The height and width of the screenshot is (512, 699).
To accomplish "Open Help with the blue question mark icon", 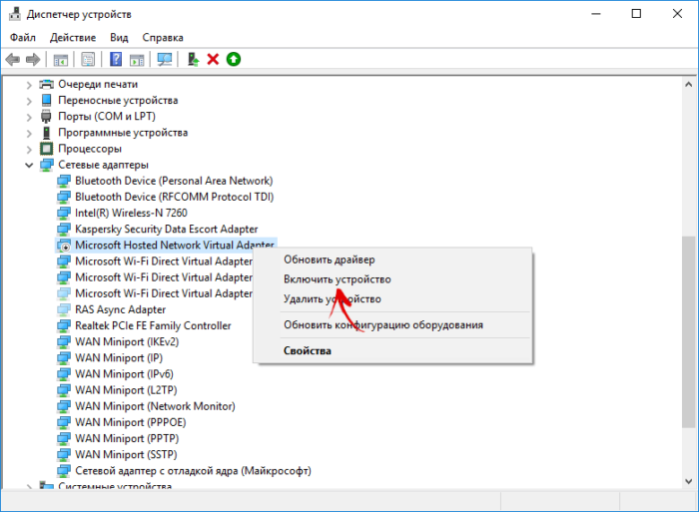I will pyautogui.click(x=116, y=59).
